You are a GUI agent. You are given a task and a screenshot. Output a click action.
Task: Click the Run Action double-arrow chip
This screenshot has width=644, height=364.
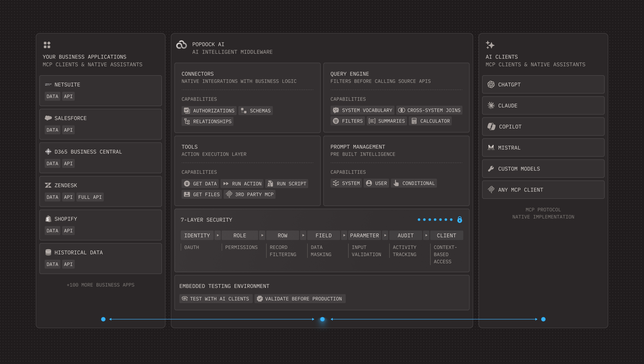click(x=242, y=184)
